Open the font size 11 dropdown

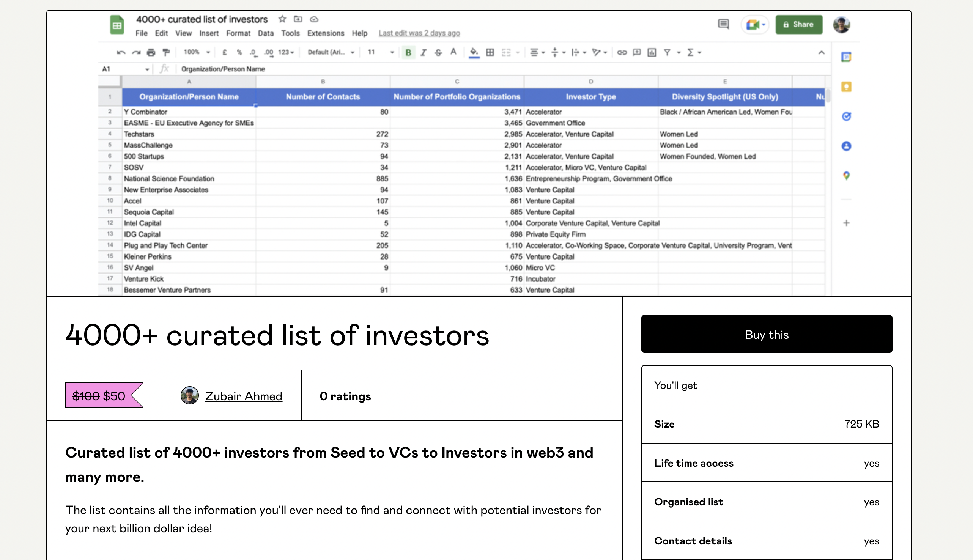[x=381, y=52]
